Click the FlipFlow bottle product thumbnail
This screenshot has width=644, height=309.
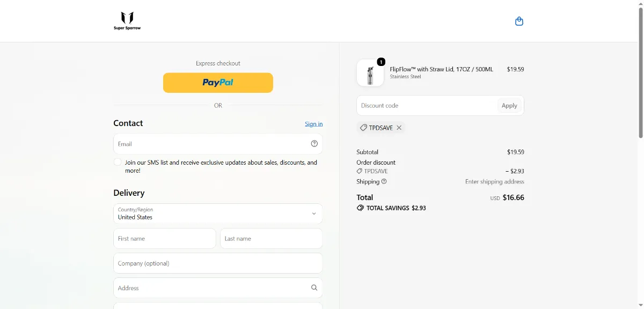coord(370,72)
